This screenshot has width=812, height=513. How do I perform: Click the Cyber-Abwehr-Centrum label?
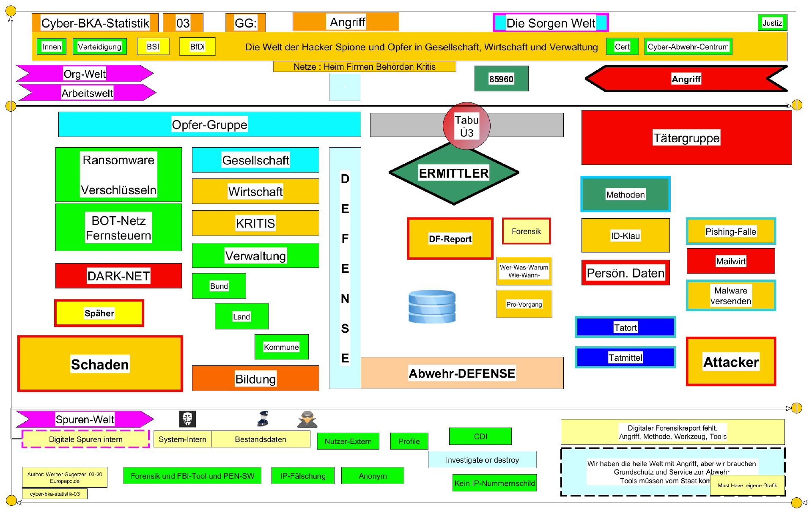[688, 47]
